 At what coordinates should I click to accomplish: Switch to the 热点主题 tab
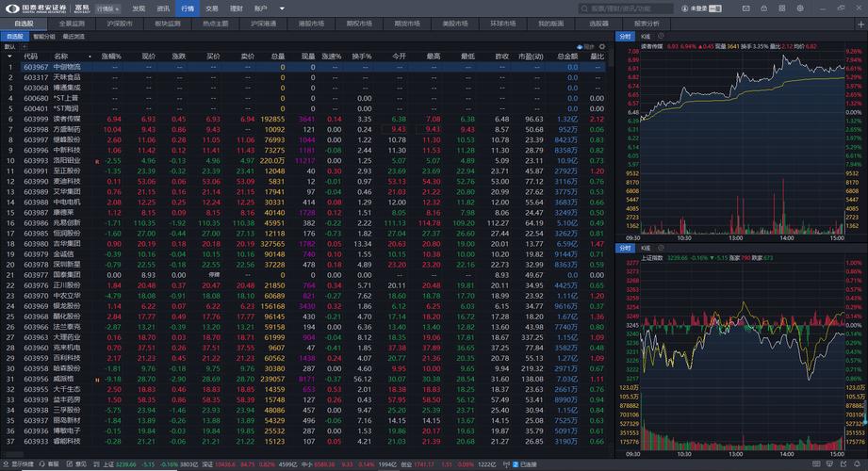coord(215,24)
